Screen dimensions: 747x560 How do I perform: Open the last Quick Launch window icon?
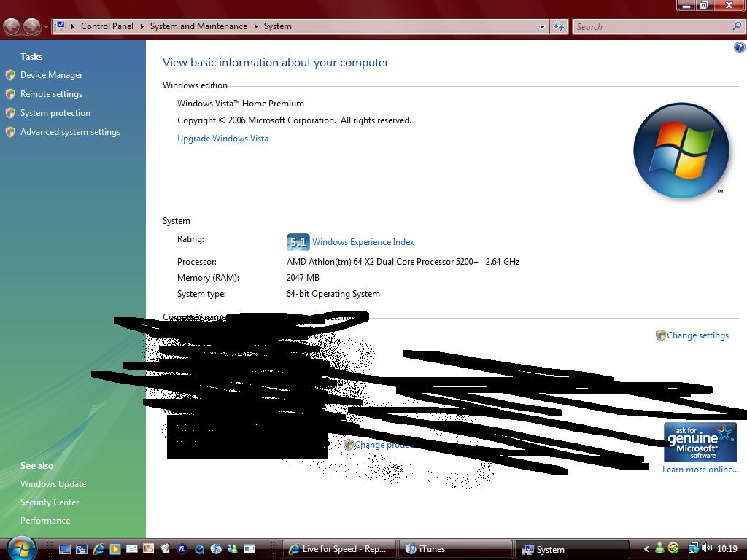point(249,549)
